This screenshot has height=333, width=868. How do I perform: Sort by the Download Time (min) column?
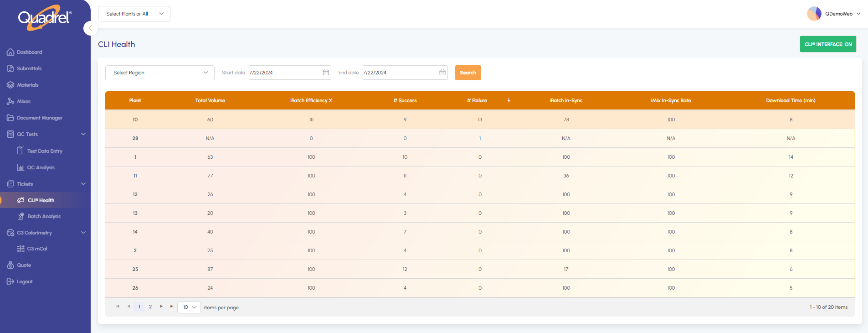791,100
